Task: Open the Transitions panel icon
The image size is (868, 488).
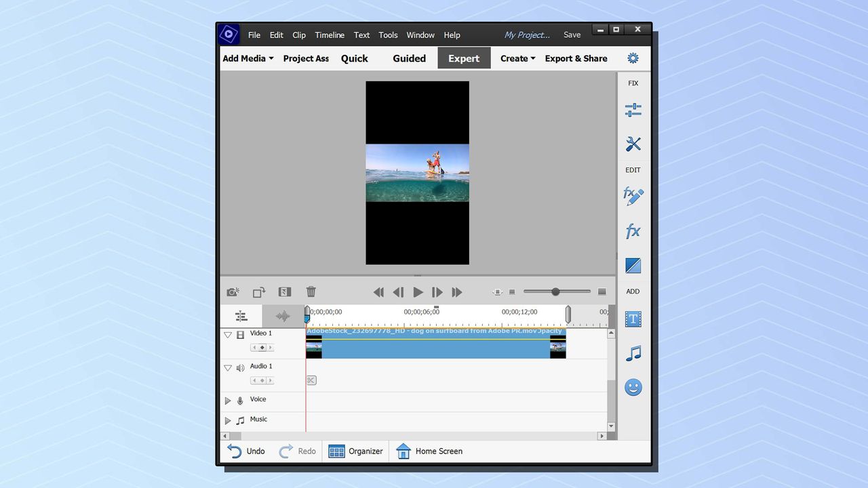Action: 633,266
